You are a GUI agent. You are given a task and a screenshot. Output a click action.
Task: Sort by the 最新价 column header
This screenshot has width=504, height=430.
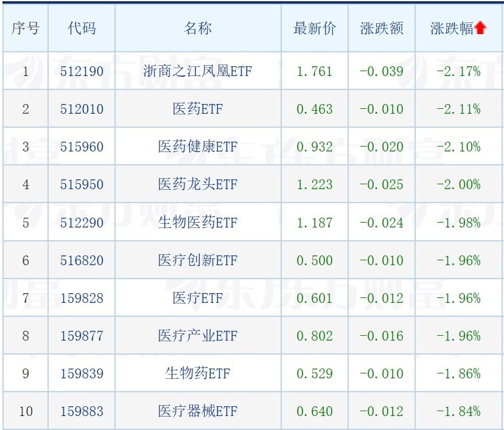tap(314, 29)
